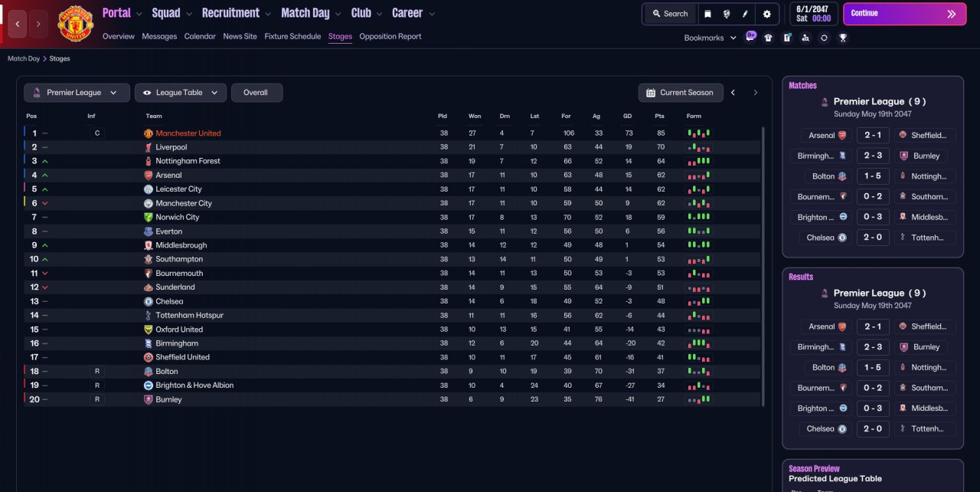Click the Form column header
Image resolution: width=980 pixels, height=492 pixels.
click(694, 116)
